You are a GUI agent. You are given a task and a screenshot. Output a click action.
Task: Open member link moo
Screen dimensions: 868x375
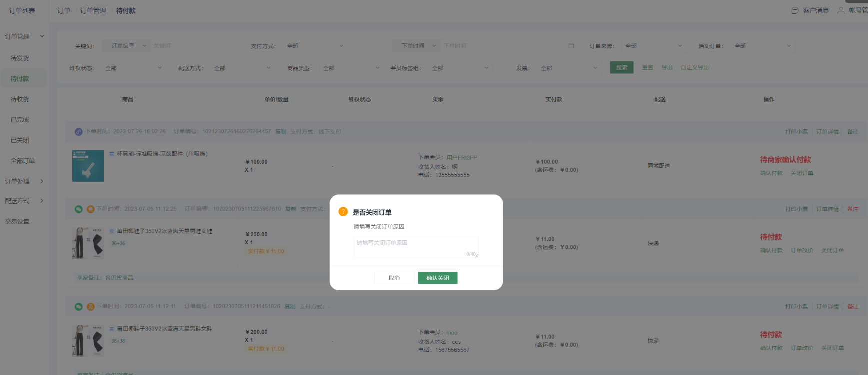tap(452, 333)
